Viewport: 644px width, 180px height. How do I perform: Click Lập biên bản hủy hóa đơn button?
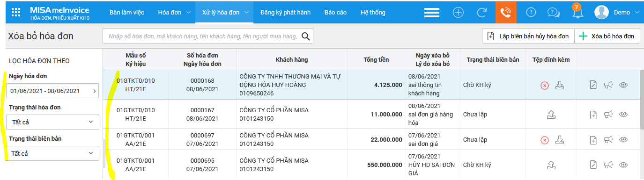point(528,36)
